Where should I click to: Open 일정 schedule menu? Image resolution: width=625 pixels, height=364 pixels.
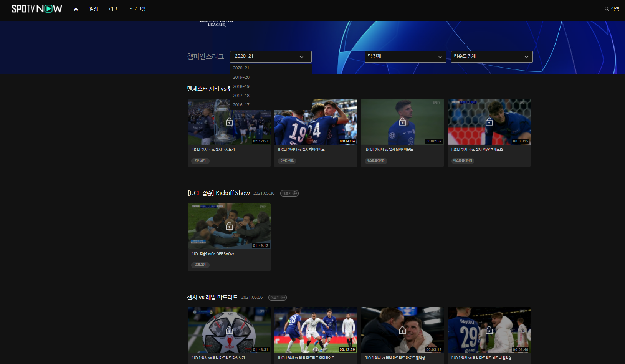[94, 9]
